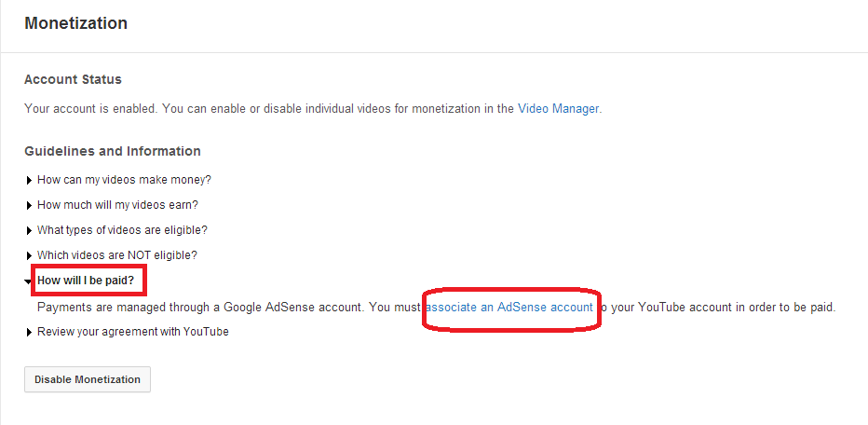Image resolution: width=868 pixels, height=425 pixels.
Task: Expand the 'Which videos are NOT eligible?' arrow
Action: tap(30, 256)
